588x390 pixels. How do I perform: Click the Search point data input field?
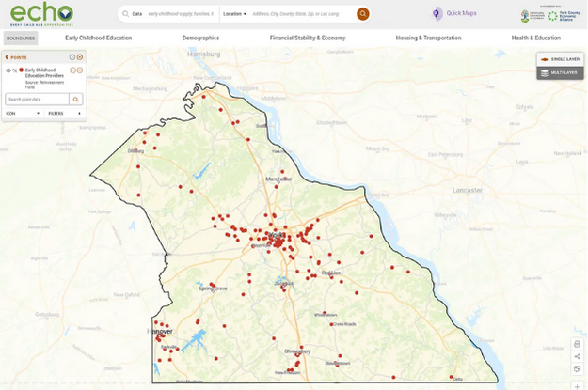point(36,99)
